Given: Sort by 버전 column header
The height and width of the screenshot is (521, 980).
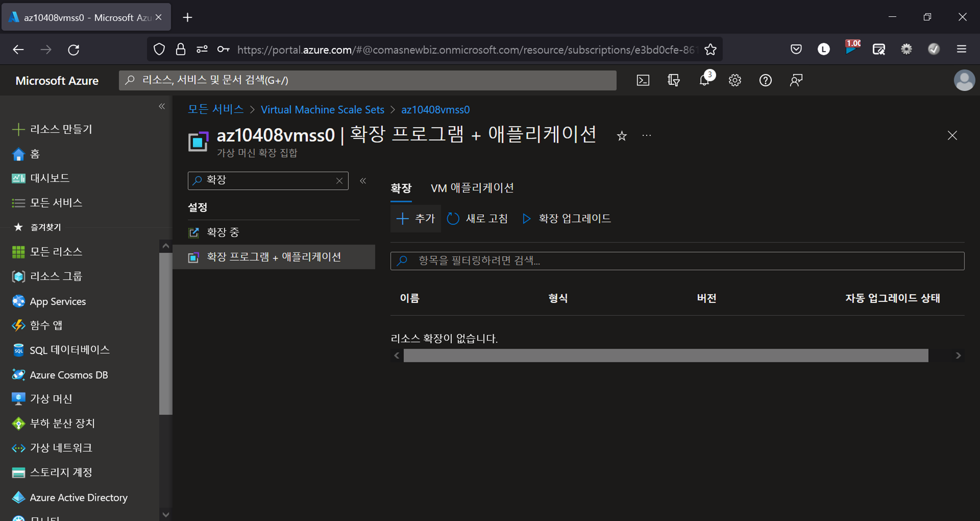Looking at the screenshot, I should pos(707,298).
